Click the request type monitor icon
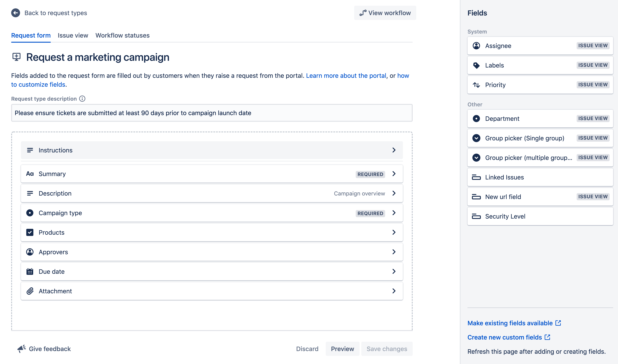The image size is (618, 364). pos(16,57)
